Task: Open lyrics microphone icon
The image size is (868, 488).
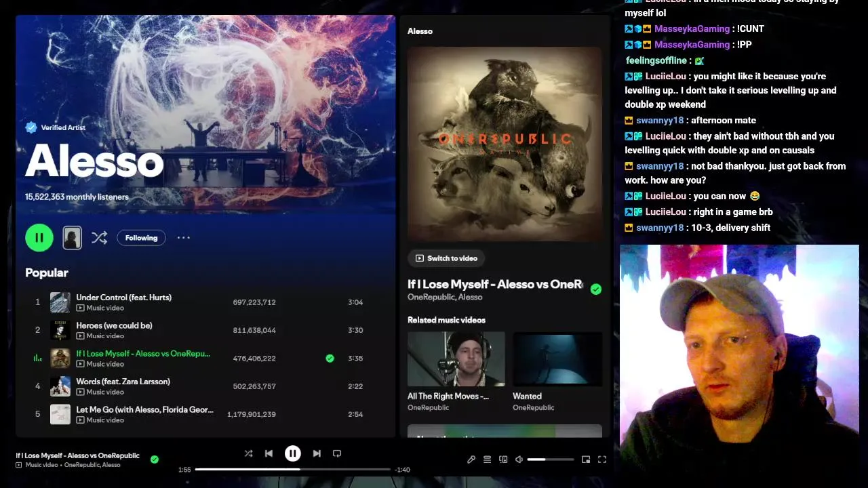Action: pyautogui.click(x=471, y=460)
